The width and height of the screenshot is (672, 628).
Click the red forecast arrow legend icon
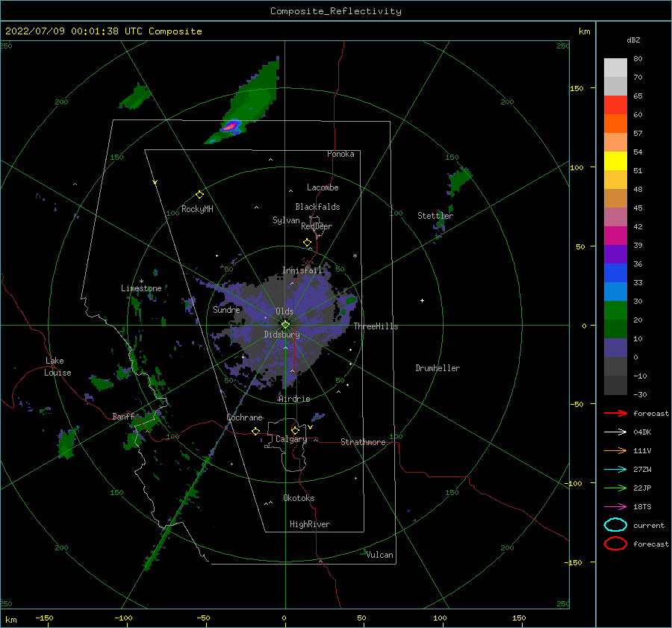[x=615, y=413]
